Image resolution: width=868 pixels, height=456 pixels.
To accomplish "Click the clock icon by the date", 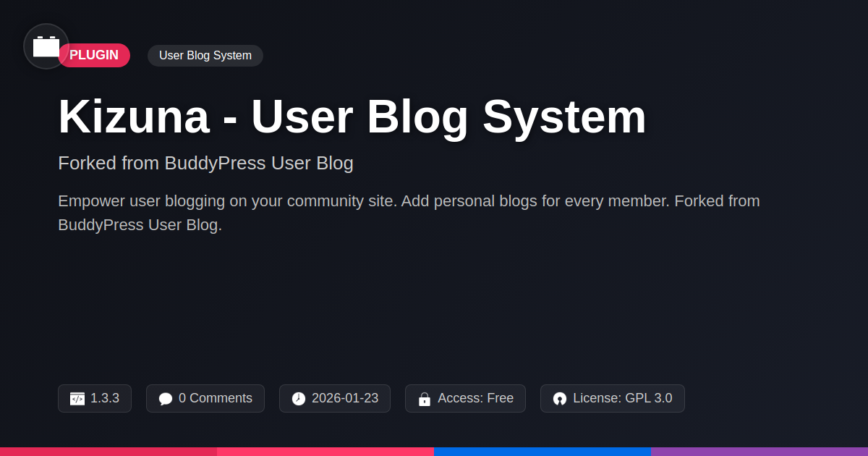I will click(x=299, y=399).
